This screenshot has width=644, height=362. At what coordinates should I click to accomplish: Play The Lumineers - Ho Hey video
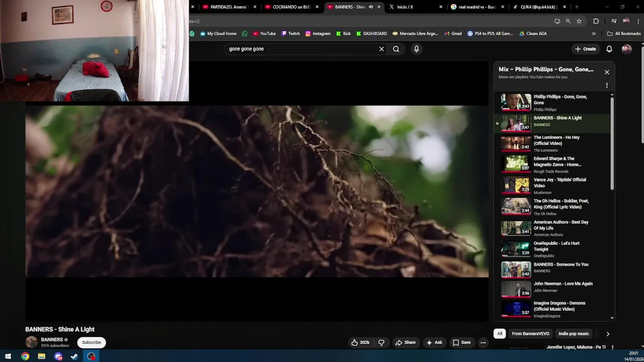point(552,143)
